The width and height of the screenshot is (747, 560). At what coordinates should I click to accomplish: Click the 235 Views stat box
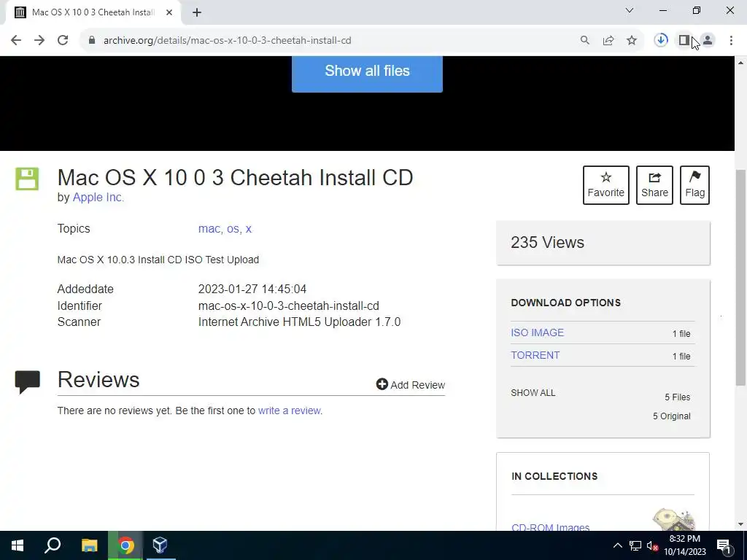tap(603, 243)
